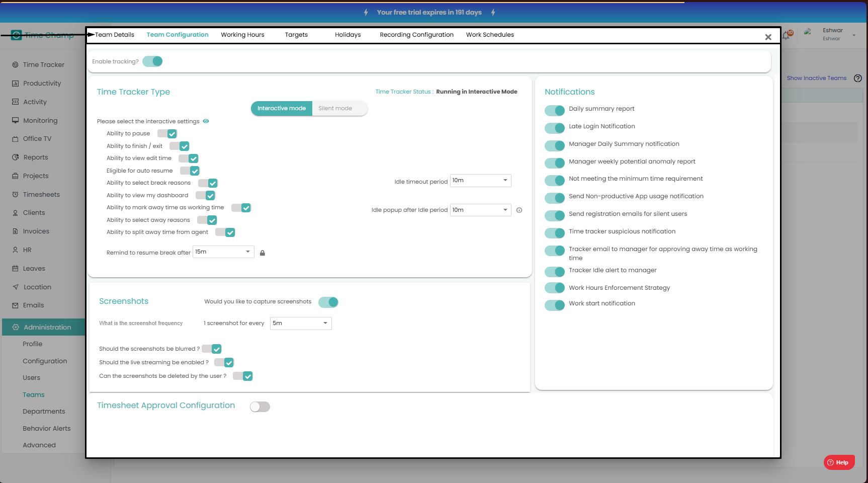The width and height of the screenshot is (868, 483).
Task: Open Recording Configuration tab
Action: click(x=416, y=35)
